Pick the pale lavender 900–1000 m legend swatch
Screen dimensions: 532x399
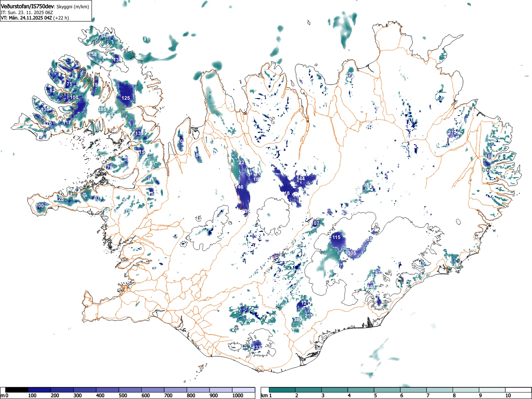point(221,390)
